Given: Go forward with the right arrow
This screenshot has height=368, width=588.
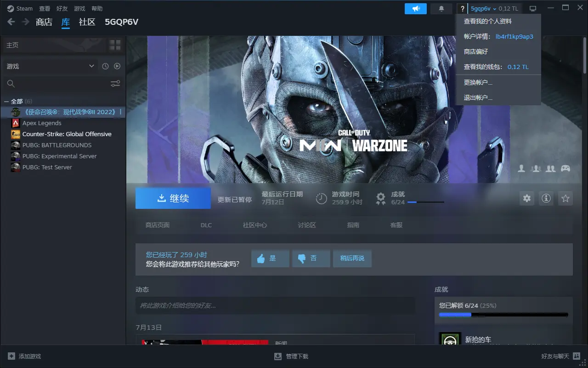Looking at the screenshot, I should [26, 22].
